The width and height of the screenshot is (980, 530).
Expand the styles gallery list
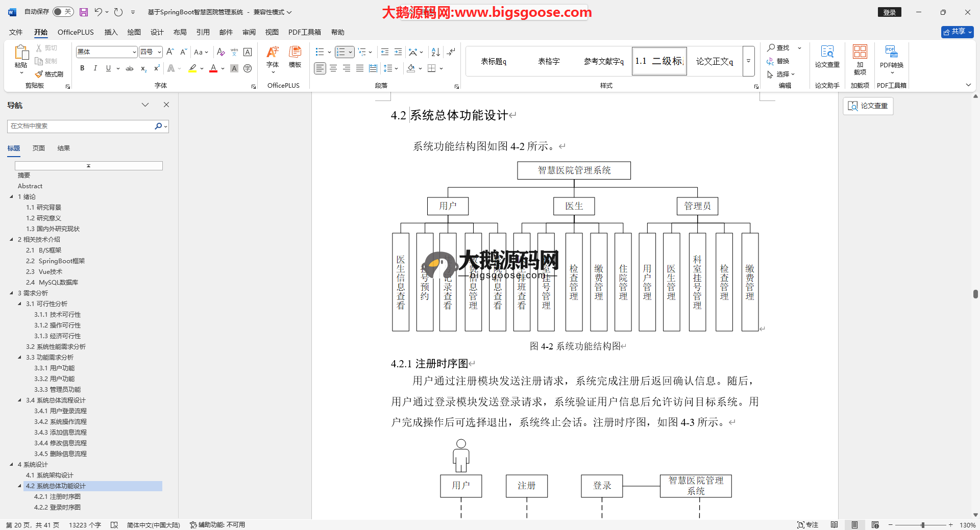point(748,61)
